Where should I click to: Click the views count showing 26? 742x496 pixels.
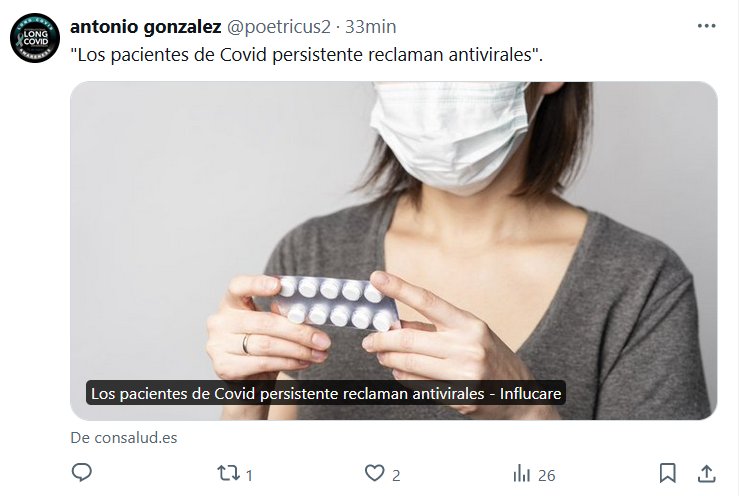[547, 475]
